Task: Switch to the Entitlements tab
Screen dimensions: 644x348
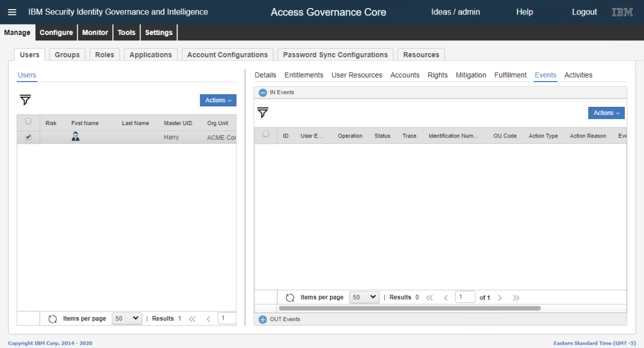Action: coord(304,75)
